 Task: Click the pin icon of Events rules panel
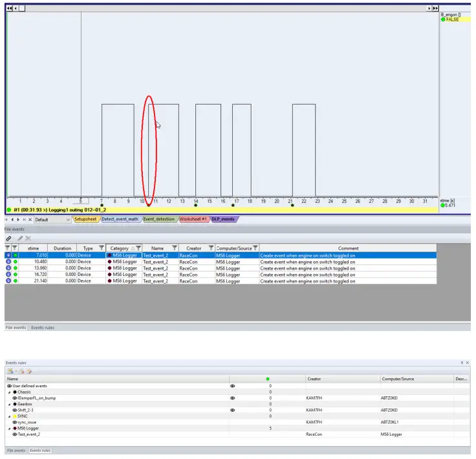(462, 363)
